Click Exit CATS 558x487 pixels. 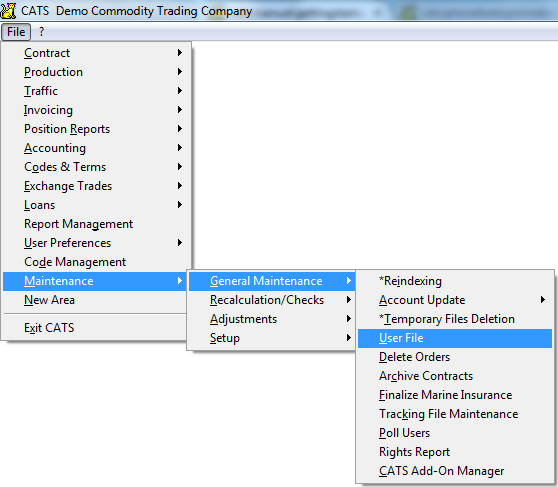(94, 328)
